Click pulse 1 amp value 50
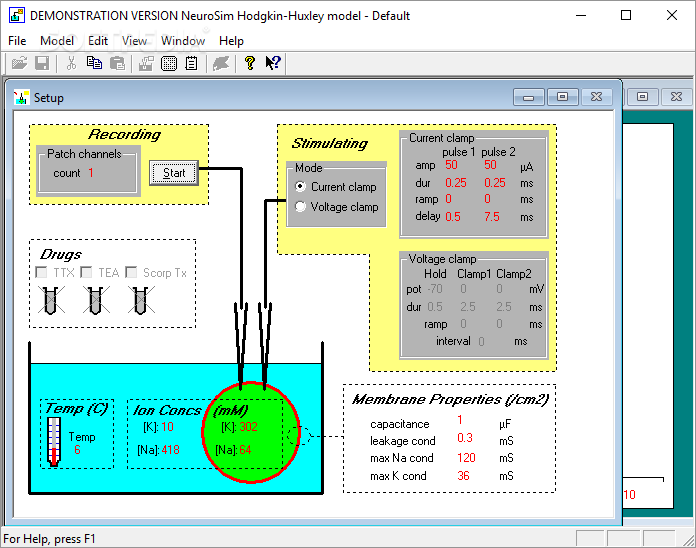Viewport: 696px width, 548px height. point(451,165)
